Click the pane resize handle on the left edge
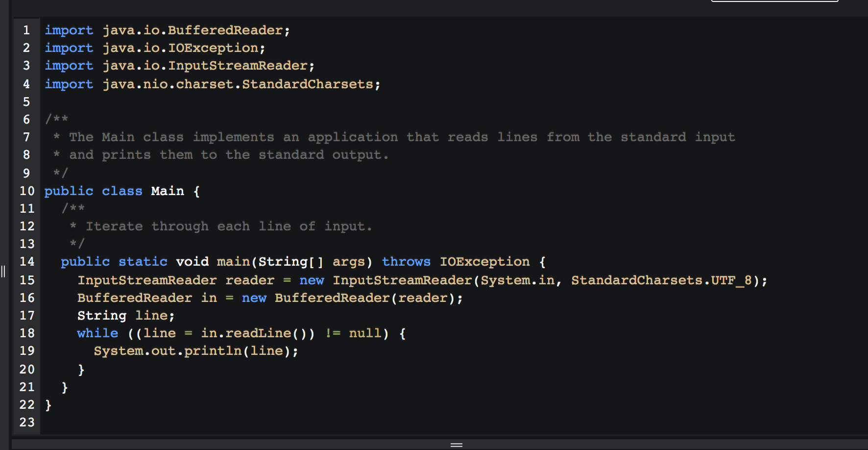Screen dimensions: 868x450 click(2, 271)
